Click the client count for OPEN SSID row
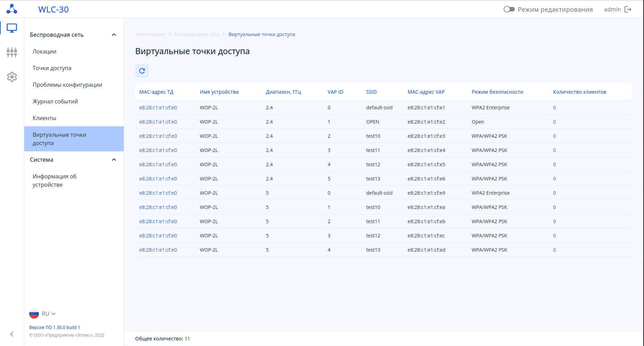 point(554,122)
